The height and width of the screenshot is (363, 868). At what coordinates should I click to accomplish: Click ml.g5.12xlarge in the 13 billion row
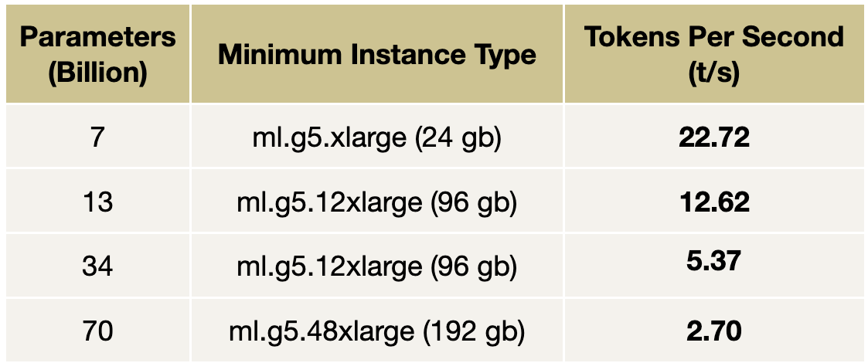coord(331,202)
